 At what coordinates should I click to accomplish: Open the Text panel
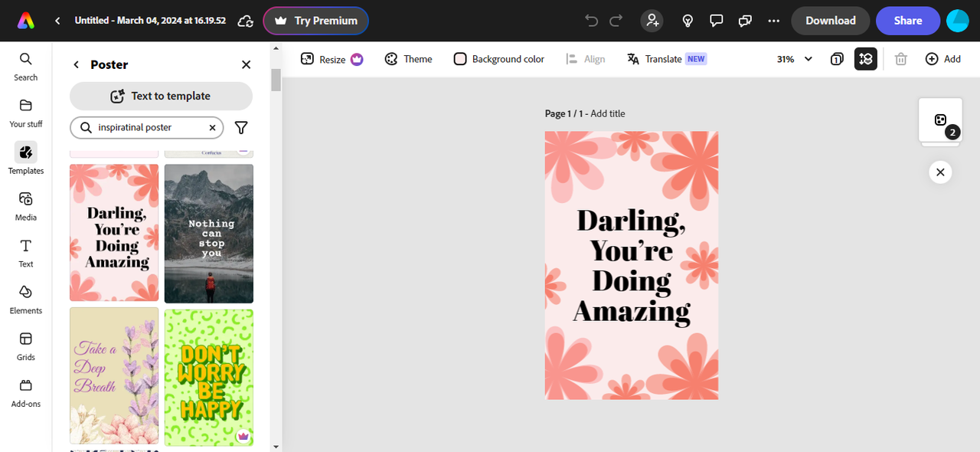pyautogui.click(x=26, y=253)
